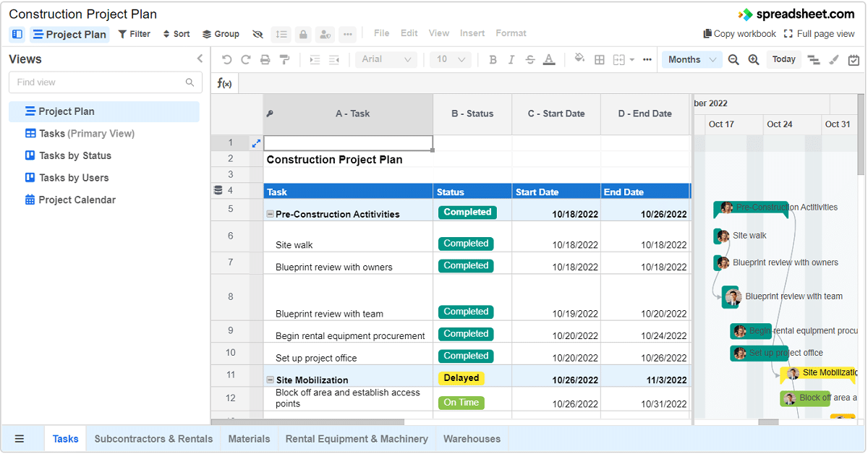The image size is (868, 454).
Task: Select Project Plan in Views list
Action: [104, 111]
